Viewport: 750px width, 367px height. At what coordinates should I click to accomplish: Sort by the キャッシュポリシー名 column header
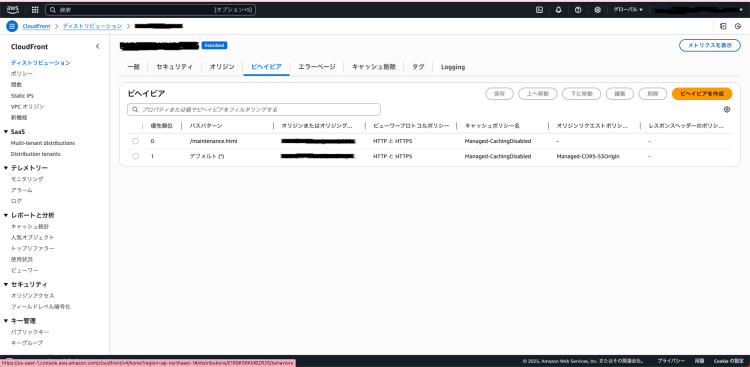point(492,126)
